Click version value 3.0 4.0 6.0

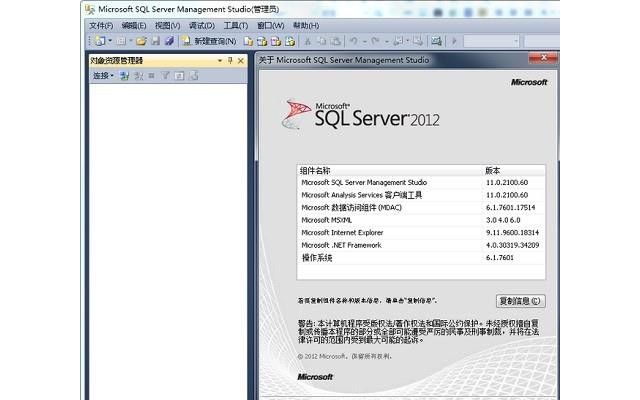pyautogui.click(x=503, y=220)
